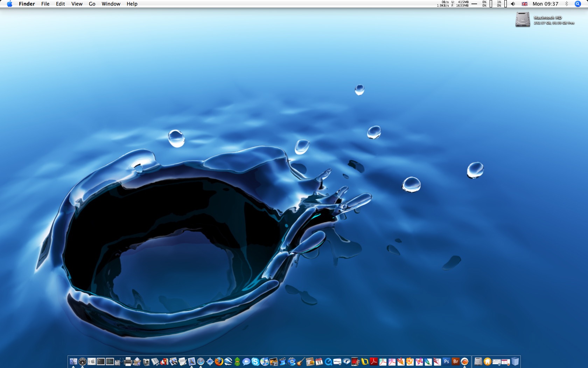The height and width of the screenshot is (368, 588).
Task: Open Firefox from the dock
Action: point(219,361)
